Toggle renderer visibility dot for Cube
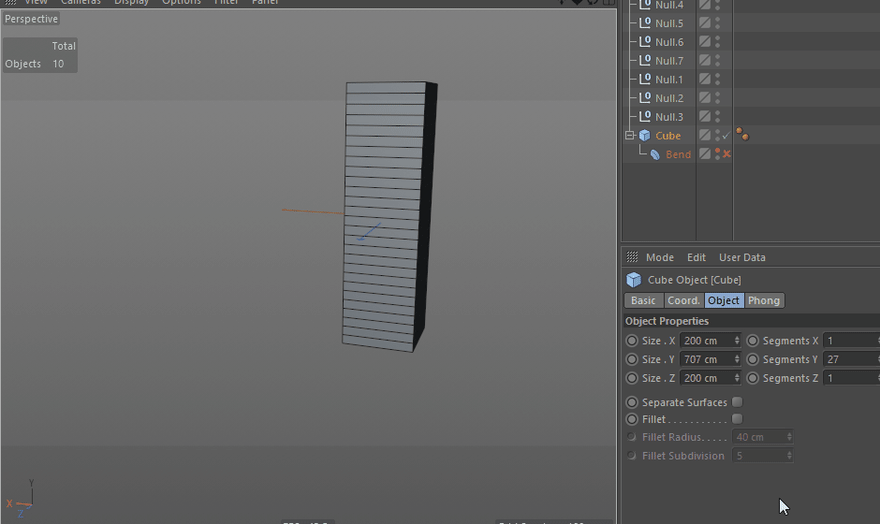 point(718,139)
